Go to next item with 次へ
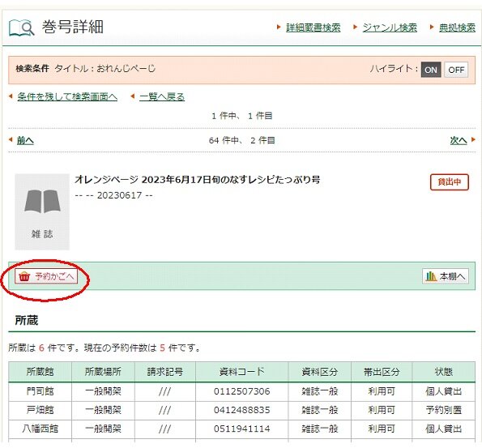 pyautogui.click(x=459, y=140)
